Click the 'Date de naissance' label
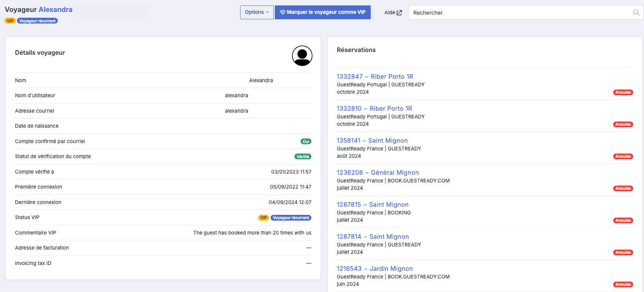The width and height of the screenshot is (644, 292). (x=37, y=126)
